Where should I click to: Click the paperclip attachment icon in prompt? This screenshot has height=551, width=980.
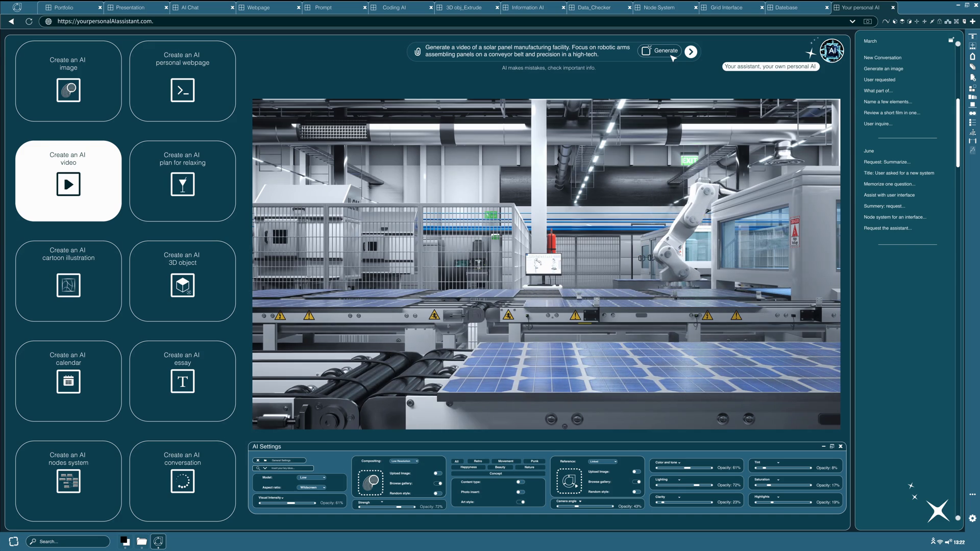coord(418,52)
